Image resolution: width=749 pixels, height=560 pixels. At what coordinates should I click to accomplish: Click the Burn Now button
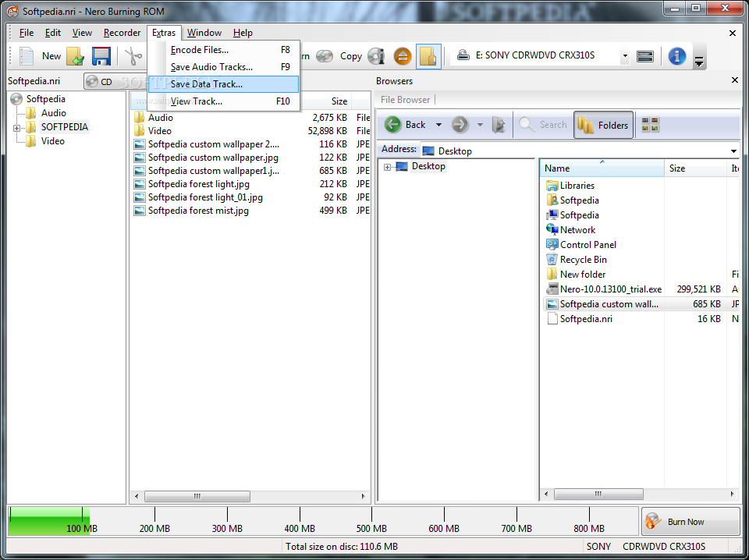(x=690, y=521)
